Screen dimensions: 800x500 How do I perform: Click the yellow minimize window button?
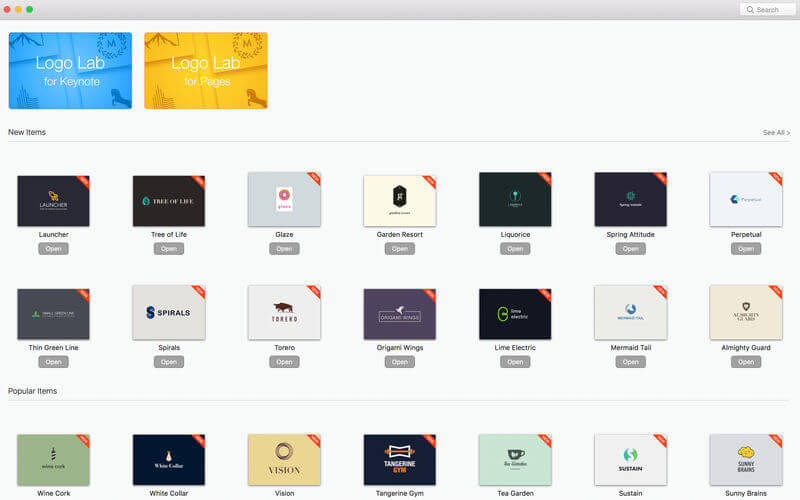[18, 9]
